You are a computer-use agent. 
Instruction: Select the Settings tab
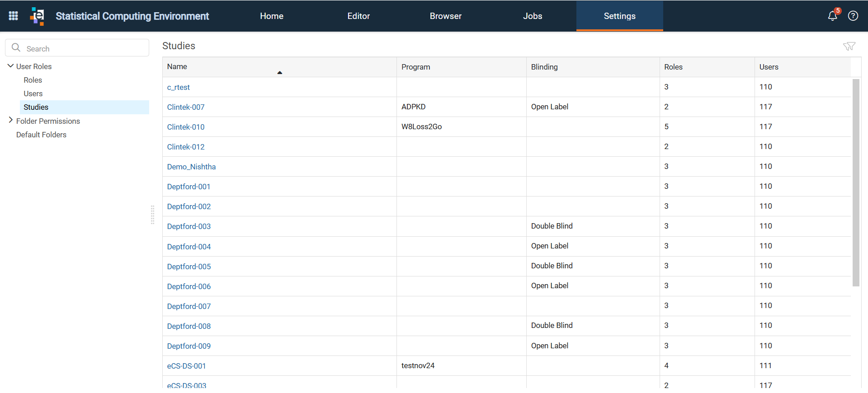(620, 16)
